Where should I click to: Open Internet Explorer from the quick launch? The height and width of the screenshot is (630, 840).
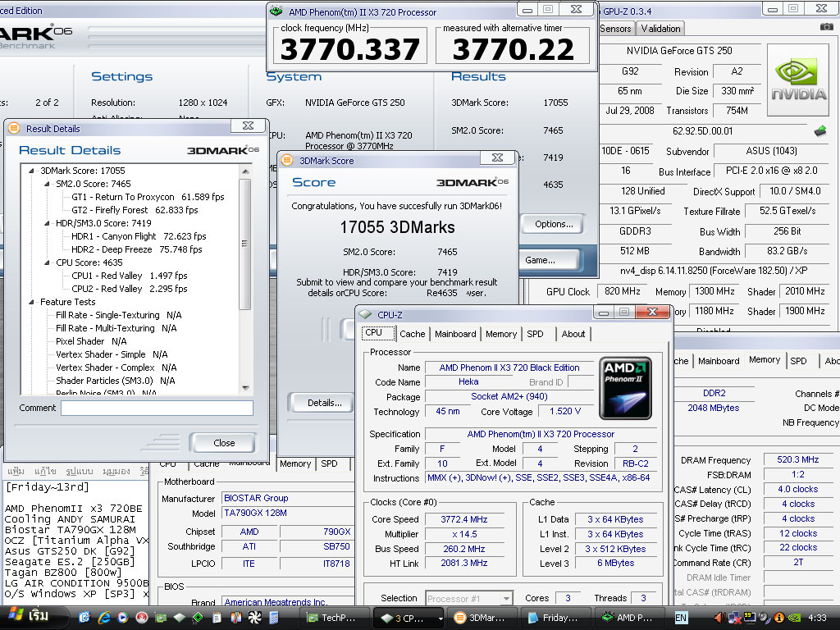pyautogui.click(x=104, y=617)
